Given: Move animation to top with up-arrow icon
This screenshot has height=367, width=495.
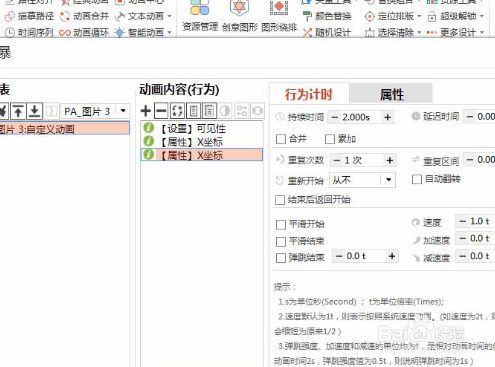Looking at the screenshot, I should coord(18,111).
